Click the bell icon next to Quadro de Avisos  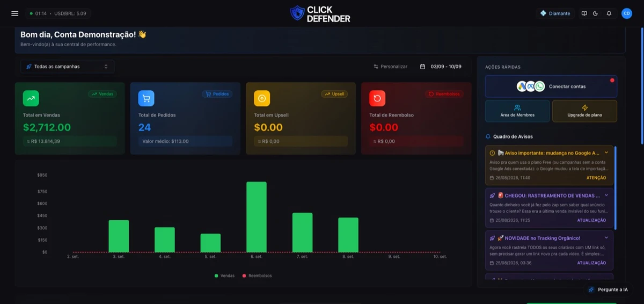488,136
